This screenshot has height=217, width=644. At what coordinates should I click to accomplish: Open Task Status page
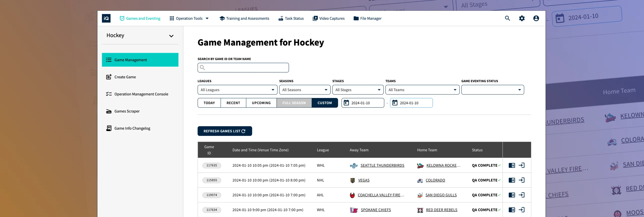click(291, 18)
